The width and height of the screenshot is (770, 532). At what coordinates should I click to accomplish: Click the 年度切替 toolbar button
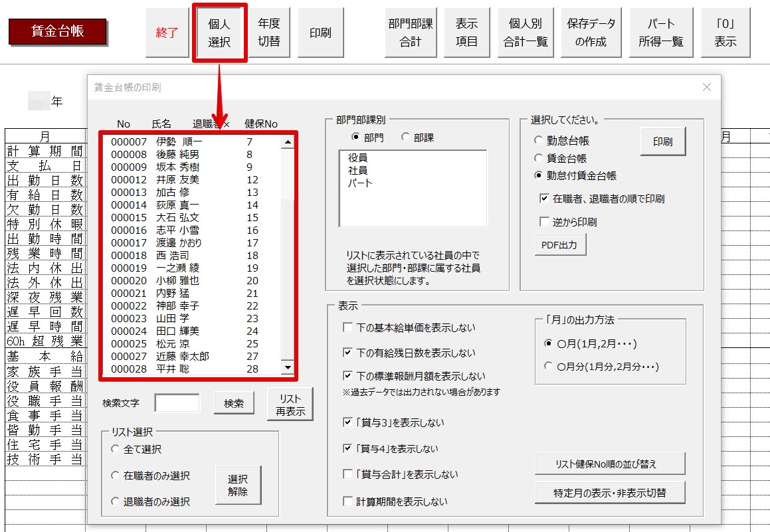coord(269,33)
